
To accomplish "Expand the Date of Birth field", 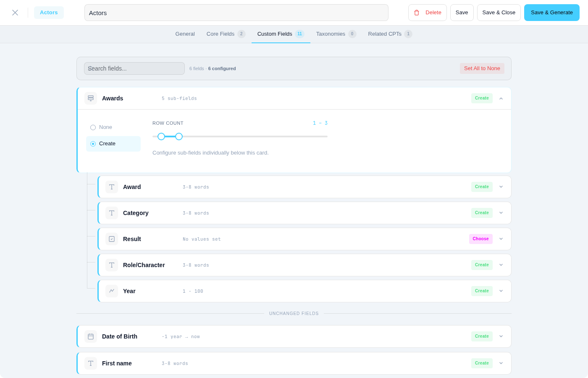I will pos(501,336).
